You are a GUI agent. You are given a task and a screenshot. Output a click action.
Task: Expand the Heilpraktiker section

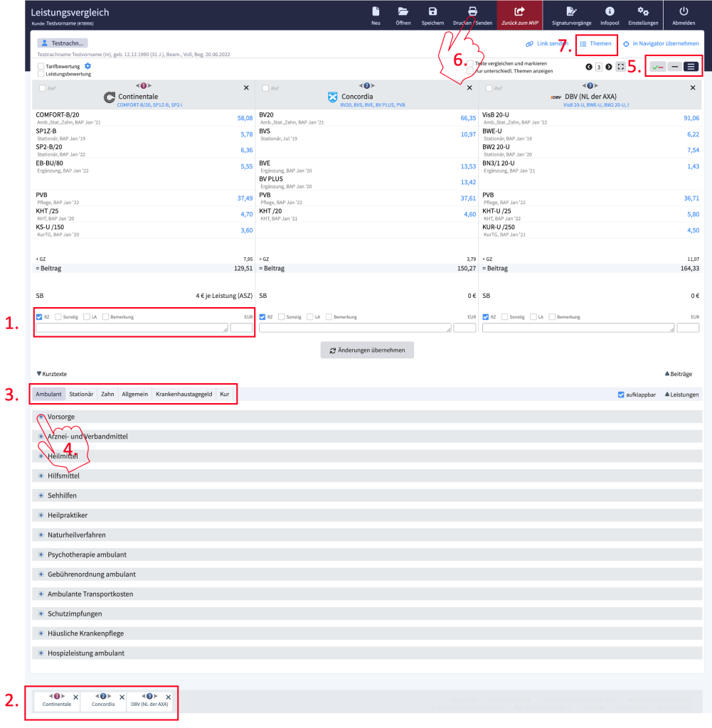click(41, 515)
